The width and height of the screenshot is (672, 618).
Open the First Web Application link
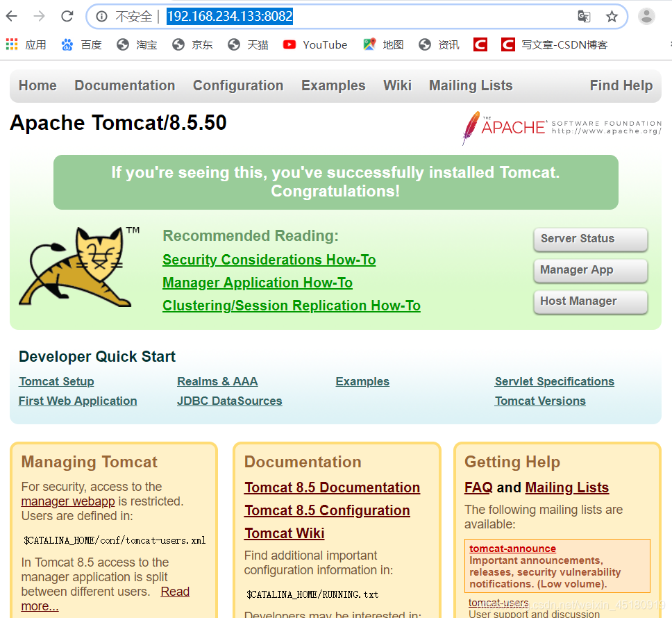click(x=78, y=401)
